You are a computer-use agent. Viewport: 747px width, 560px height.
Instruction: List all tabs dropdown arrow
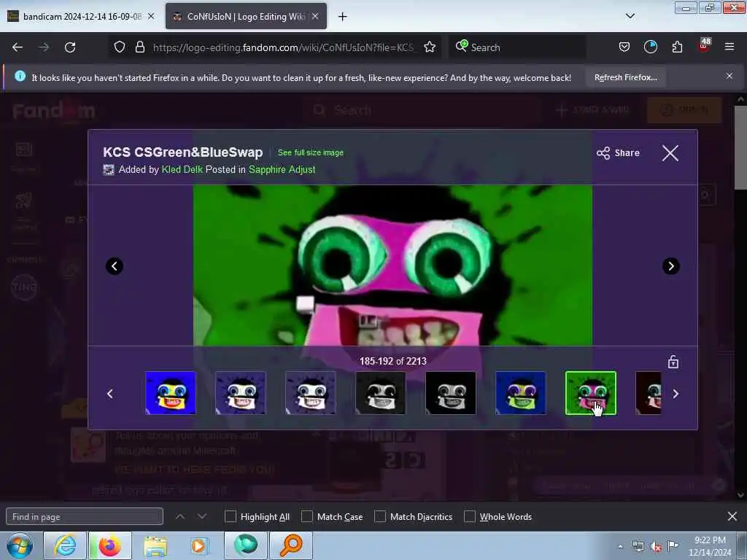click(630, 16)
